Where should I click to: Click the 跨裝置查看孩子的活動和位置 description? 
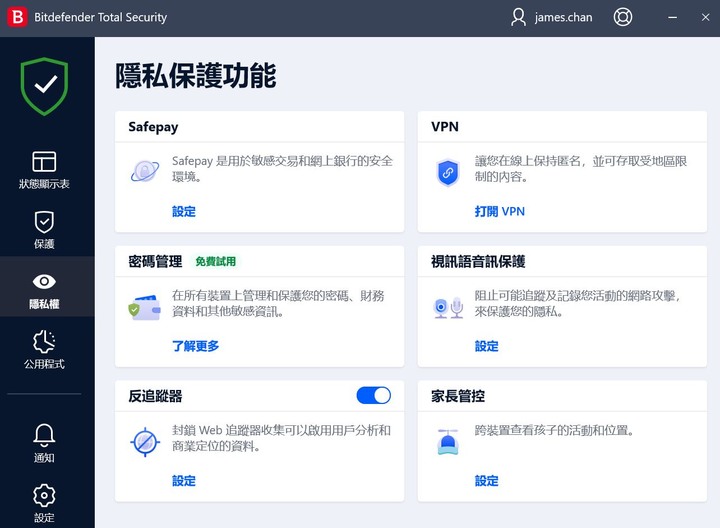[554, 430]
